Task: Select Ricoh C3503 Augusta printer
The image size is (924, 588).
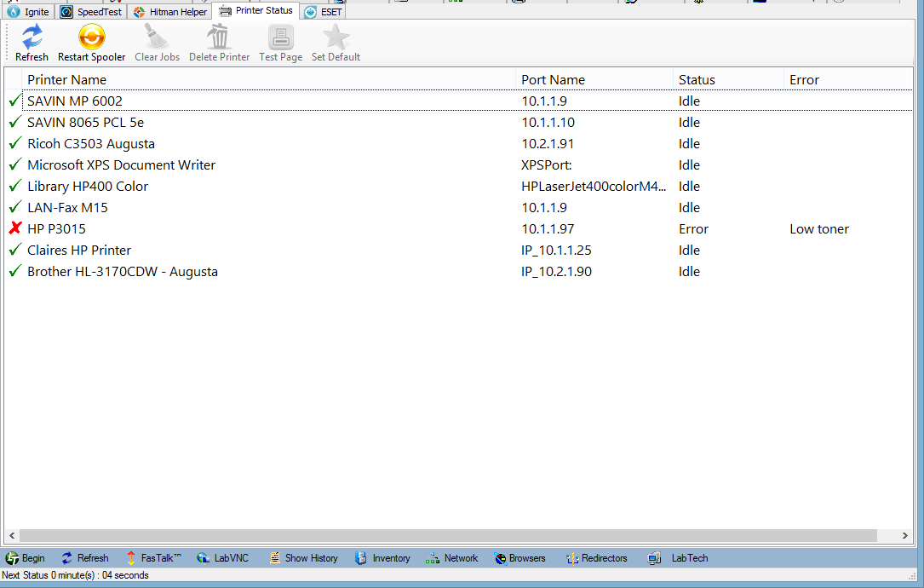Action: [x=458, y=143]
